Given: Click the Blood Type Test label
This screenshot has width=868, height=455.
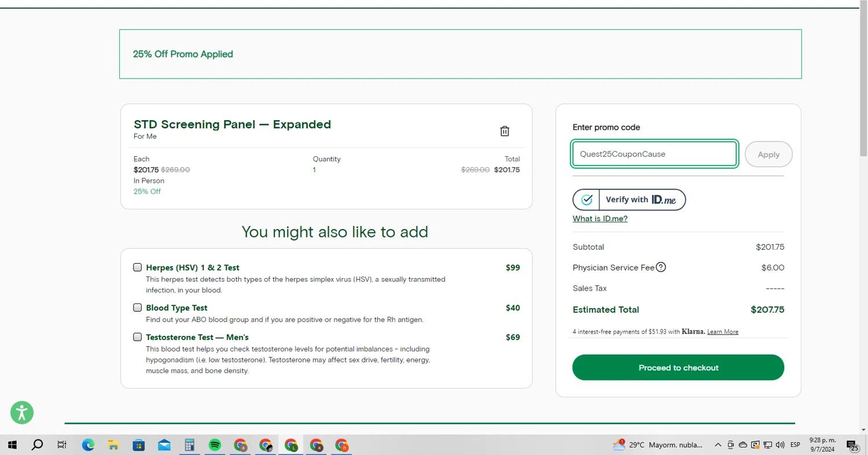Looking at the screenshot, I should 176,308.
